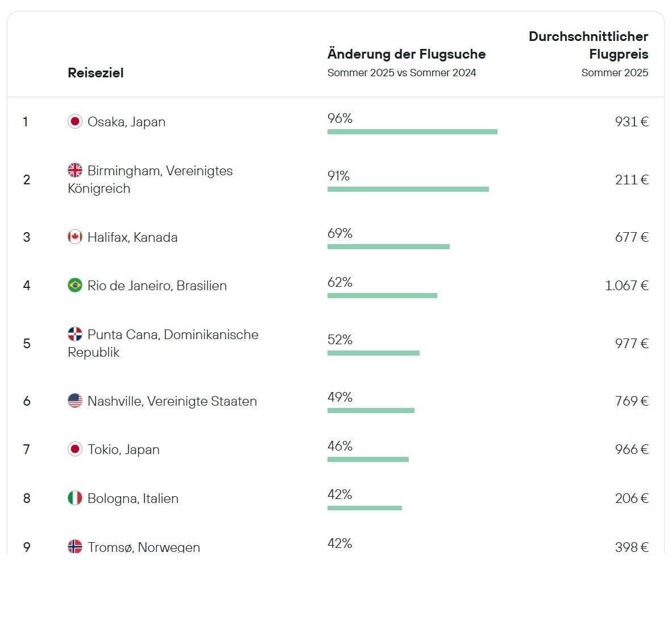
Task: Click the Japan flag icon beside Osaka
Action: pos(75,122)
